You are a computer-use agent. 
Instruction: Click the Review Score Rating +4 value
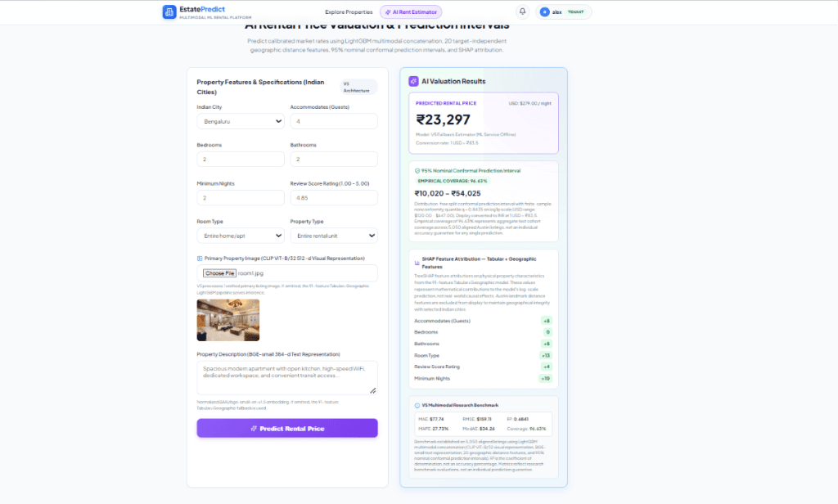click(x=546, y=367)
